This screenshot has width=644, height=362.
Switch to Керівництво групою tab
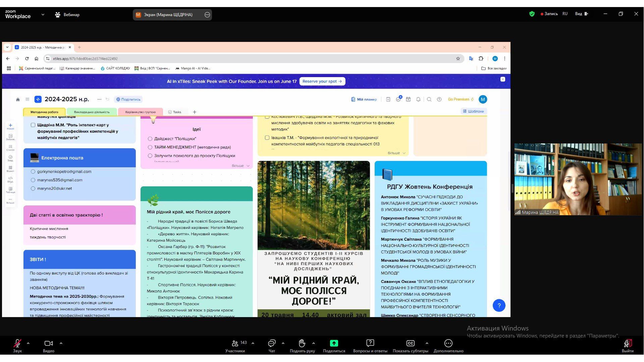pos(141,112)
